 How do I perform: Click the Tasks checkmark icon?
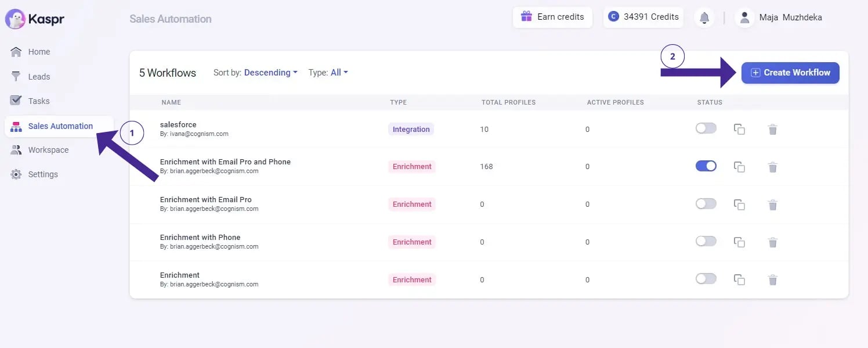tap(16, 101)
